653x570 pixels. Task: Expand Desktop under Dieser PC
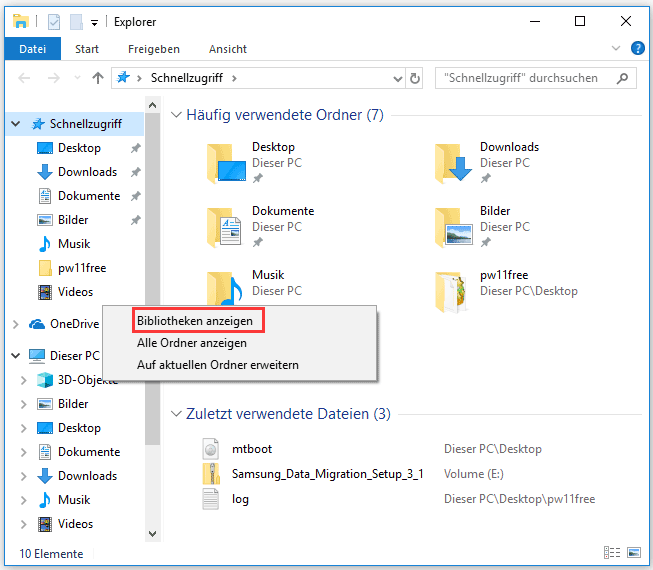click(x=24, y=428)
